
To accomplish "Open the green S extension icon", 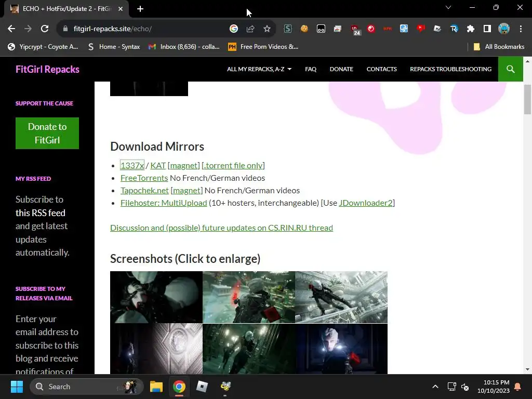I will 288,29.
